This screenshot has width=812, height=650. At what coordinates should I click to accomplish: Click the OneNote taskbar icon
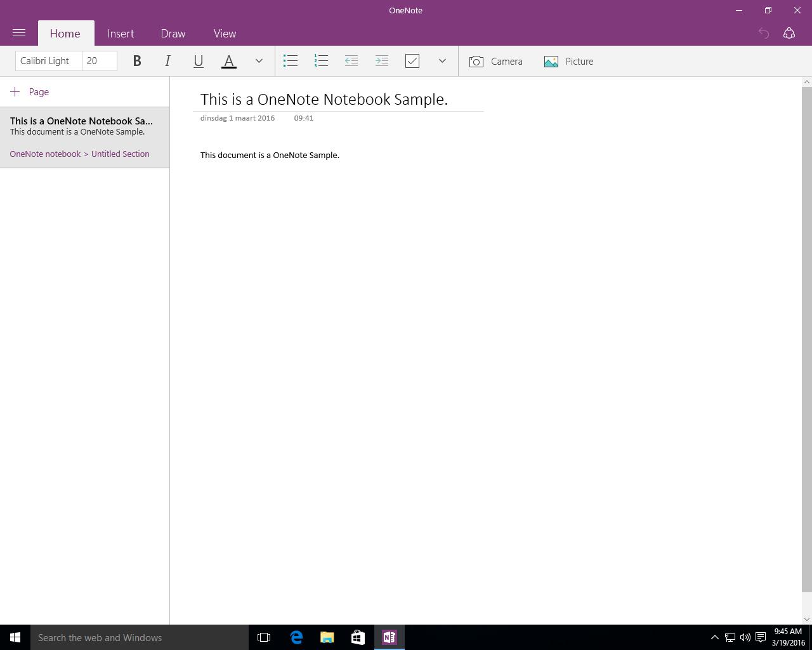390,637
